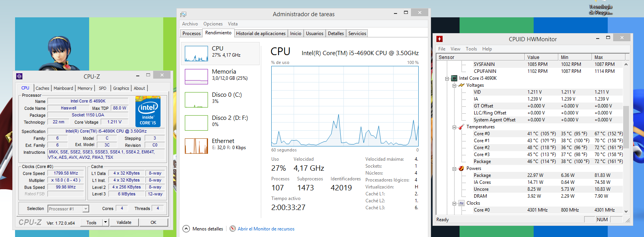Screen dimensions: 644x237
Task: Open the Historial de aplicaciones tab
Action: (x=261, y=34)
